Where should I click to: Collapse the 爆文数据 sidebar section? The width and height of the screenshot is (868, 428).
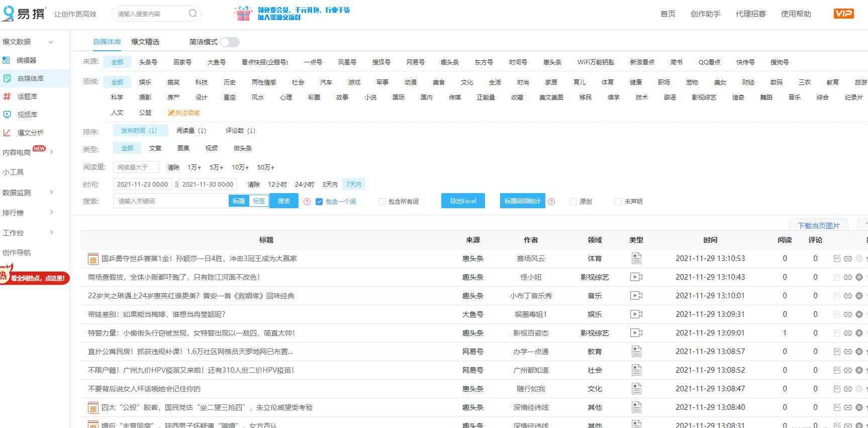[x=50, y=42]
